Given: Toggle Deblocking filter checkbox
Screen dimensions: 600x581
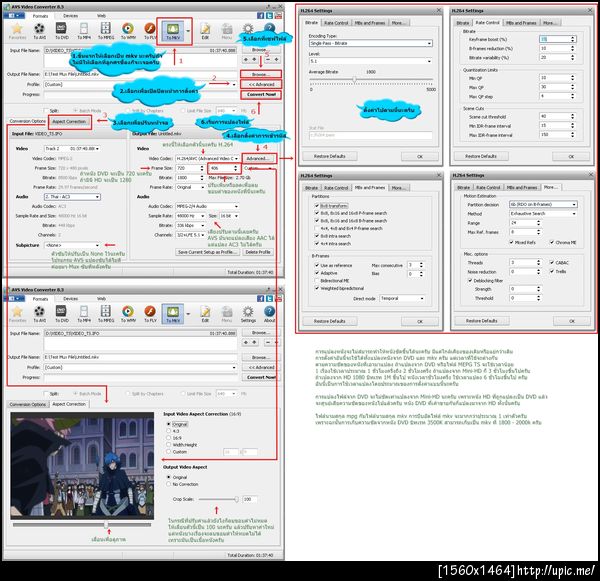Looking at the screenshot, I should (470, 281).
